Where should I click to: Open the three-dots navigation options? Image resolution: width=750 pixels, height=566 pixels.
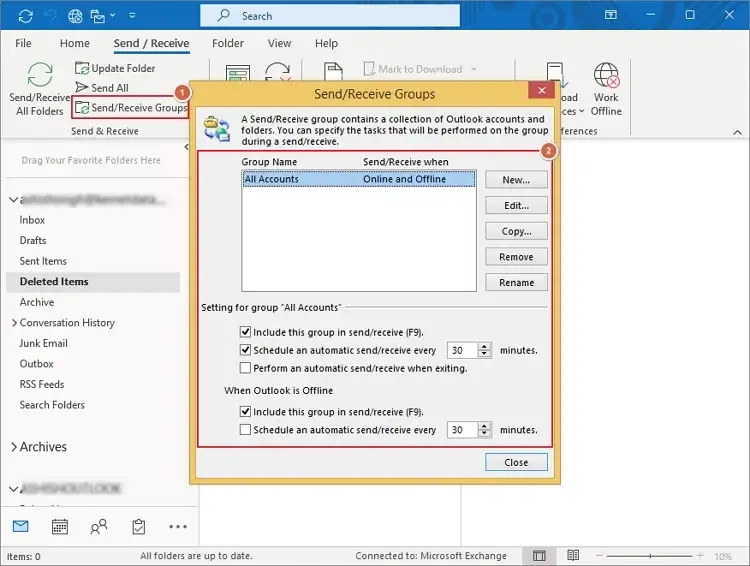[x=178, y=526]
